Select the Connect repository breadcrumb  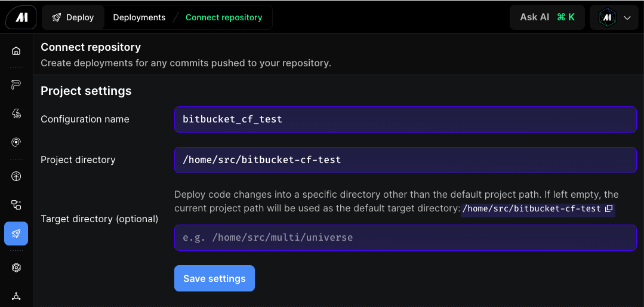point(224,18)
